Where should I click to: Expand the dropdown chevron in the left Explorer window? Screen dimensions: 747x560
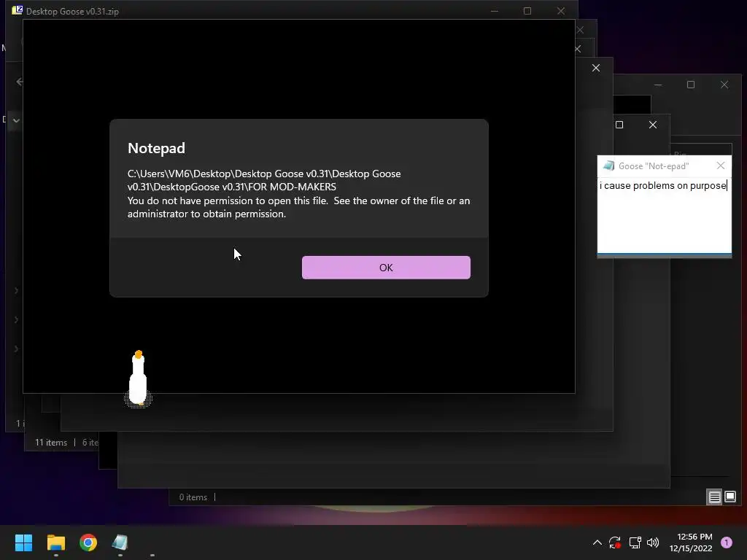[16, 120]
